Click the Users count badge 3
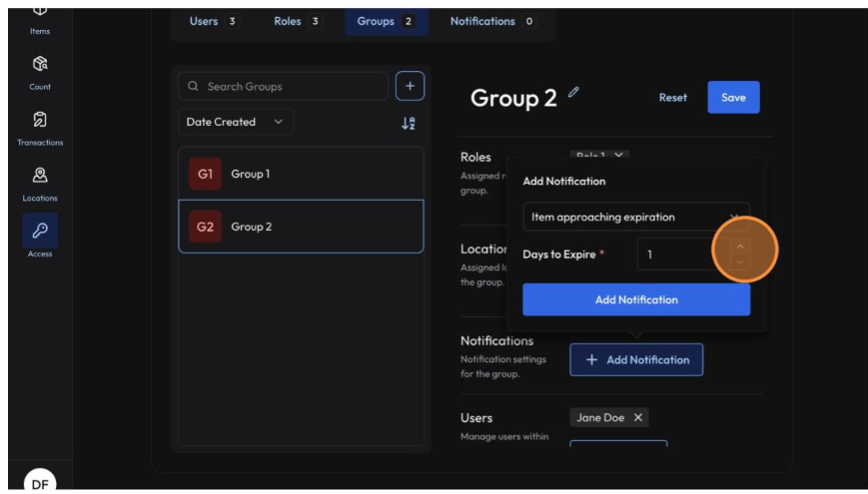 [x=232, y=21]
